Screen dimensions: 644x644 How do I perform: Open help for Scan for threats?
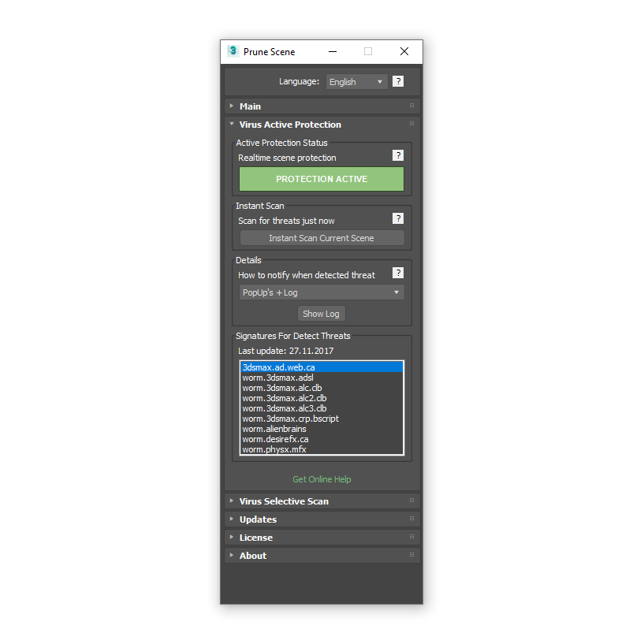point(398,218)
